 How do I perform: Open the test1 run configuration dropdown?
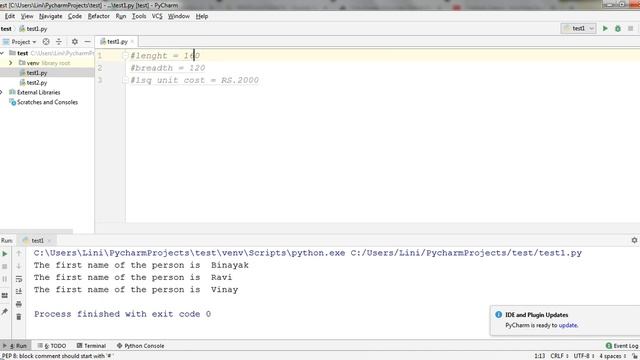[x=578, y=29]
